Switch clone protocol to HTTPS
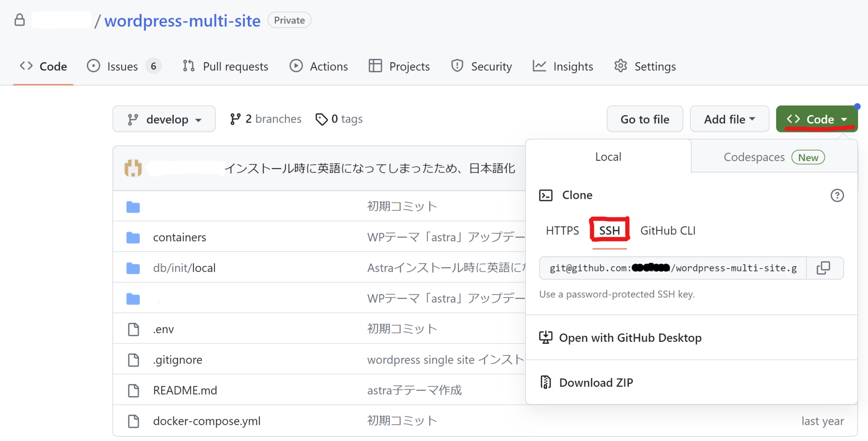 (x=562, y=230)
